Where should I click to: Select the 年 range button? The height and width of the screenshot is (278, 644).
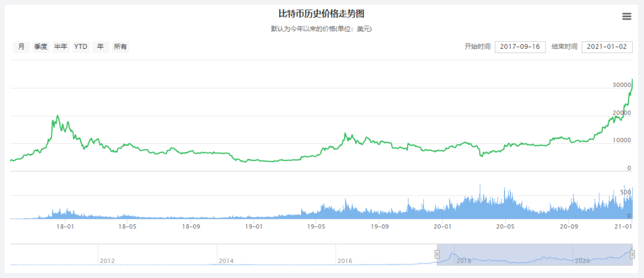point(101,47)
